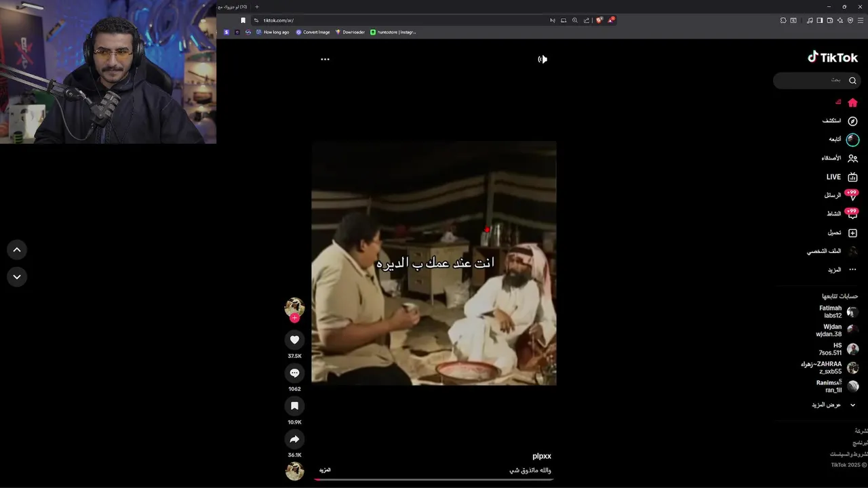Open the Brave wallet icon

point(830,20)
